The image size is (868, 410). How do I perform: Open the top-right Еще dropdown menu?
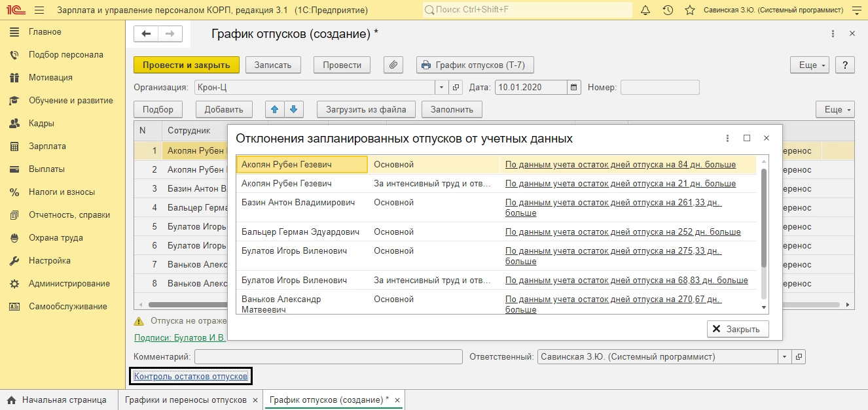pos(810,65)
